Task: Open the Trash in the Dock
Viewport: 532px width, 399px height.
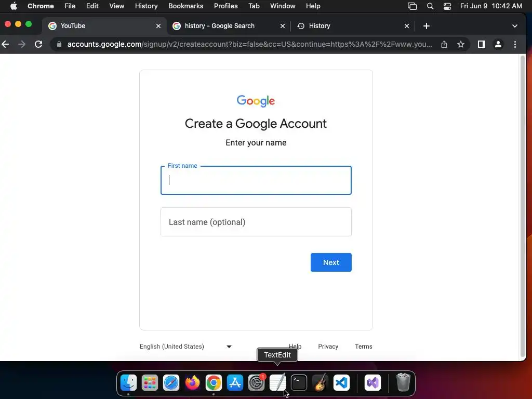Action: 403,382
